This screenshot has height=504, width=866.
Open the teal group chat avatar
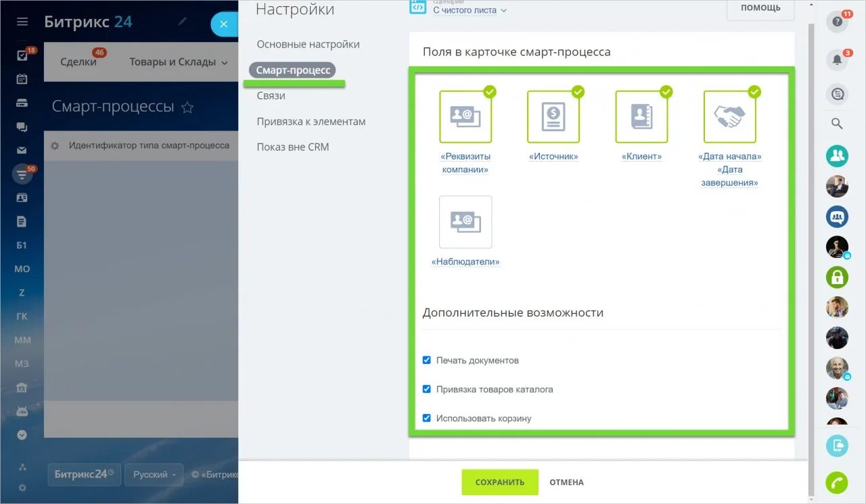point(837,156)
